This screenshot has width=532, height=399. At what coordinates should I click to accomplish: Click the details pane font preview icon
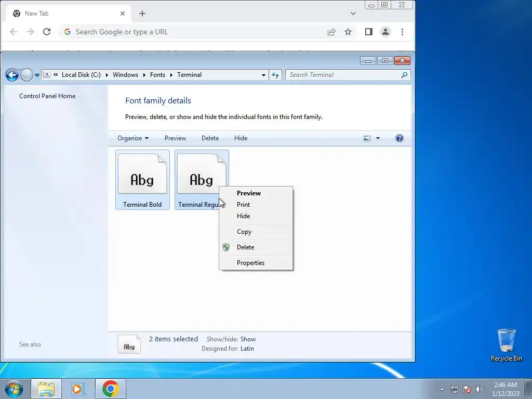[129, 344]
